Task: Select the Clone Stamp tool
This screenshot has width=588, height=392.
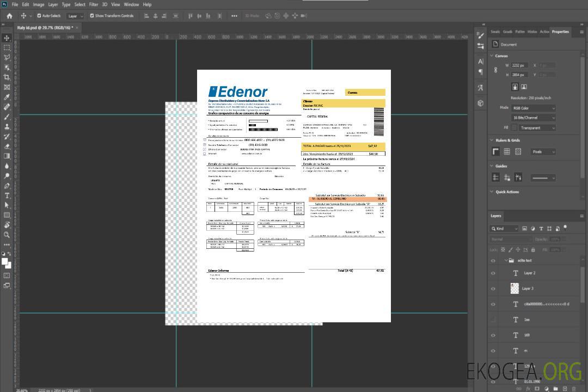Action: 7,126
